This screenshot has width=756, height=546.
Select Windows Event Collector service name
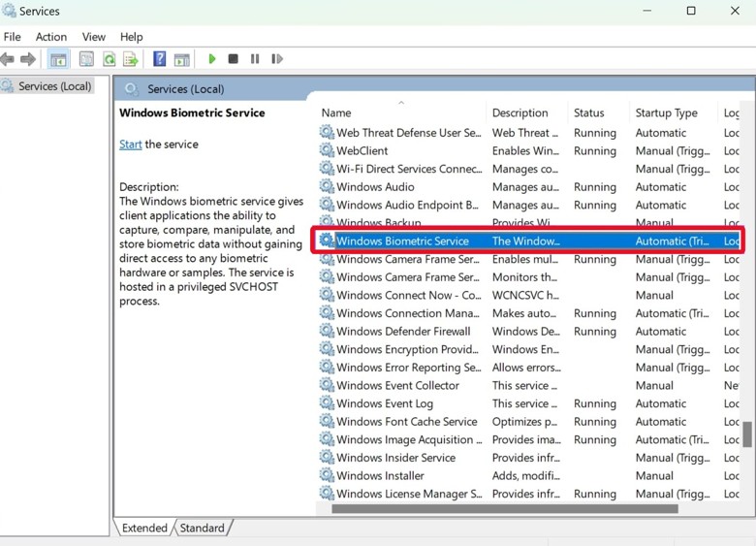click(397, 385)
